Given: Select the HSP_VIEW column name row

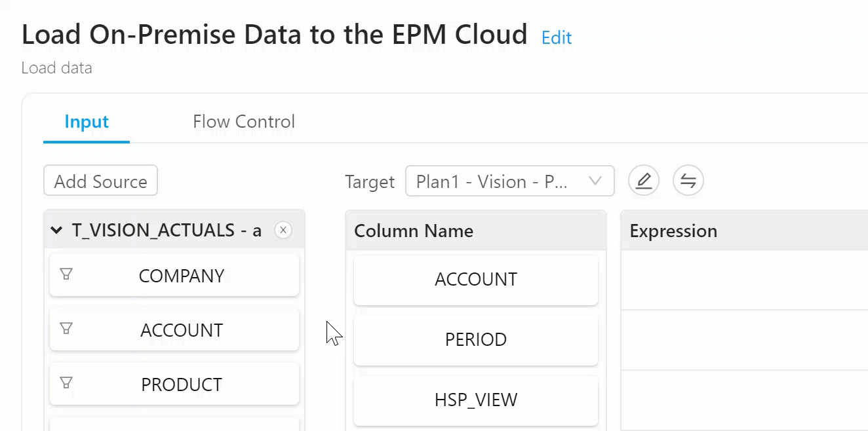Looking at the screenshot, I should pyautogui.click(x=476, y=400).
